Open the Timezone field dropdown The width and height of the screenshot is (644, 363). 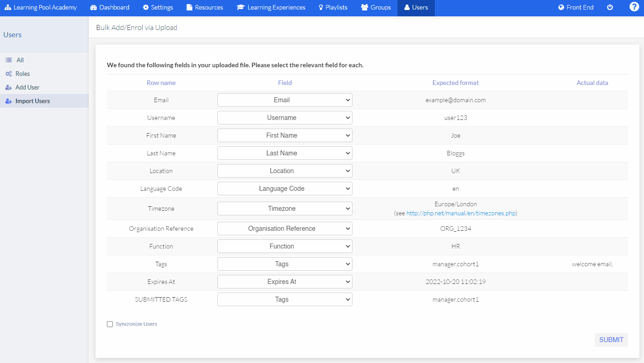tap(285, 208)
